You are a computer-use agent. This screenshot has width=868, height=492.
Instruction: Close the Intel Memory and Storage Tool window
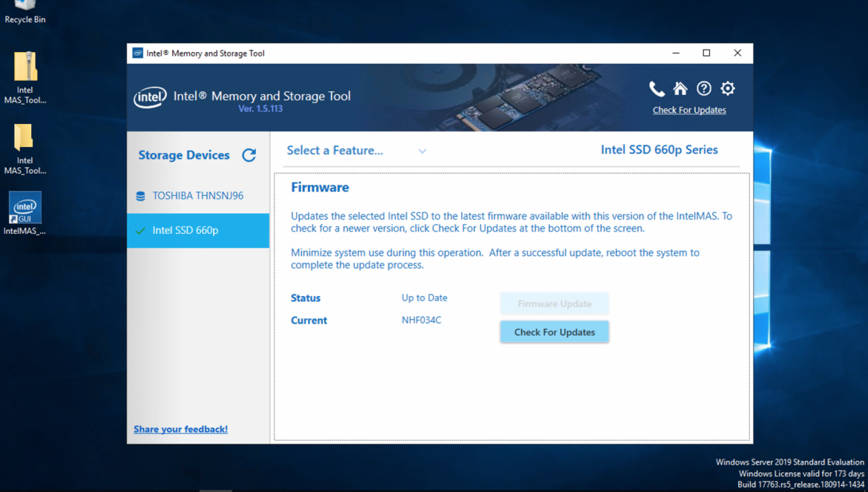click(x=737, y=53)
